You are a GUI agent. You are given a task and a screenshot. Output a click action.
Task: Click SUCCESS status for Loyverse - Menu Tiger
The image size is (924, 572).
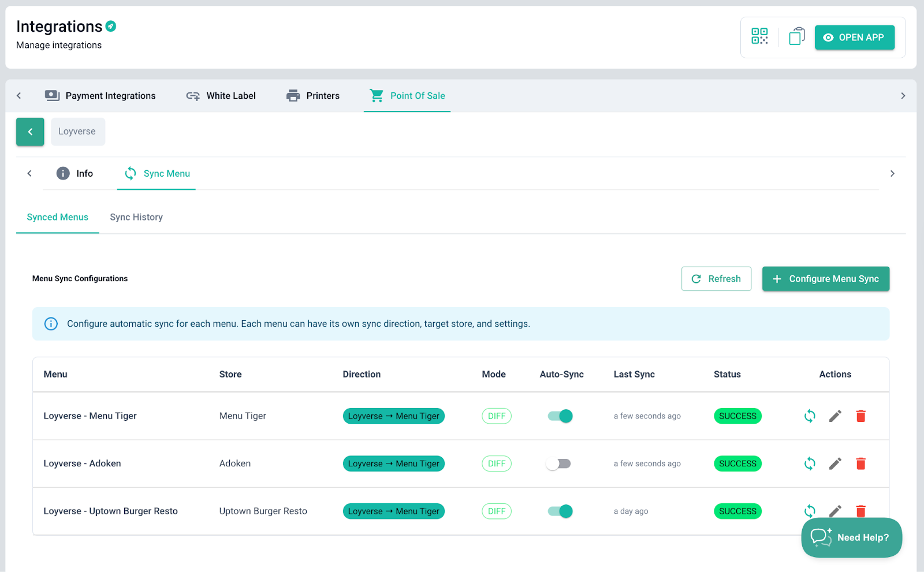[x=737, y=416]
